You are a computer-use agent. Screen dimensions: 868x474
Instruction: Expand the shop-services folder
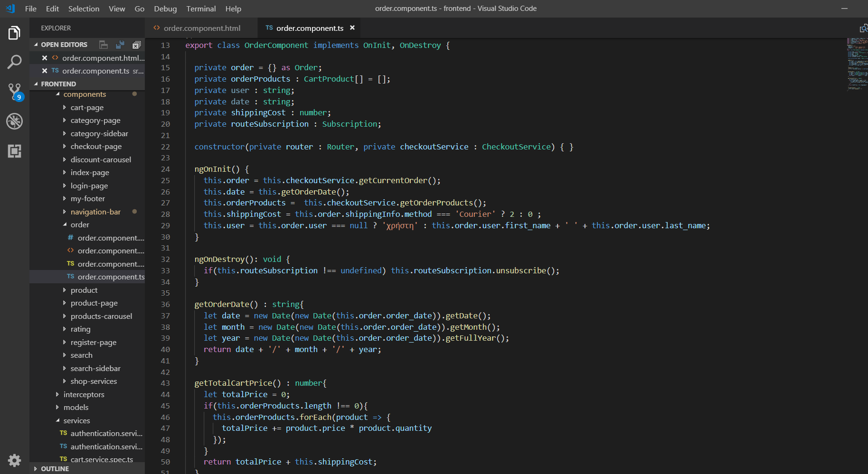coord(87,381)
